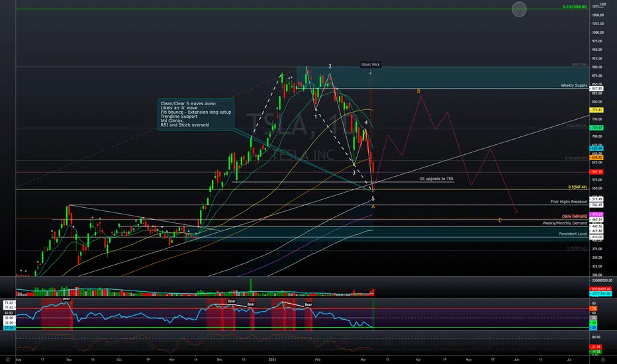Click the 'Aug' date on time axis
The width and height of the screenshot is (617, 364).
19,359
